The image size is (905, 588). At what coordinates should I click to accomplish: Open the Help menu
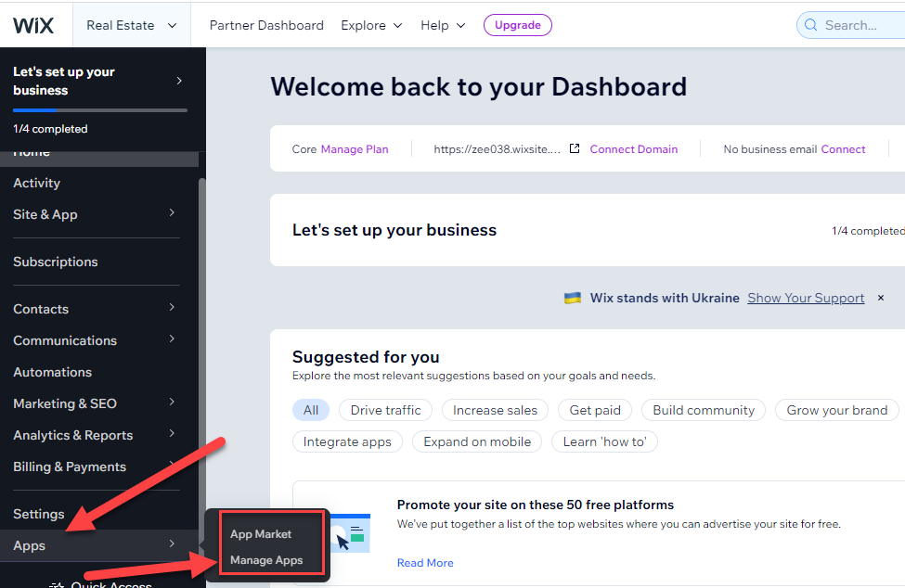[x=443, y=25]
